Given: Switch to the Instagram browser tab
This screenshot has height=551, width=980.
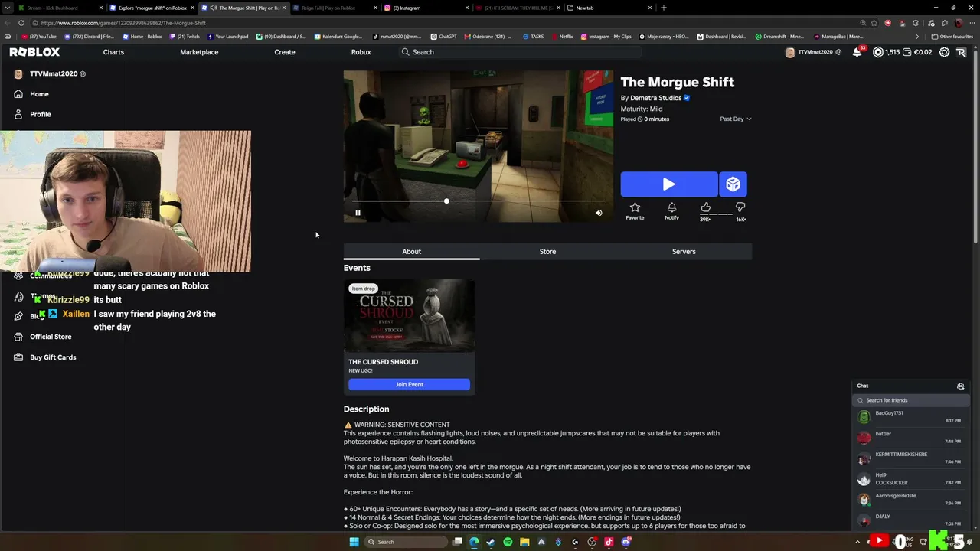Looking at the screenshot, I should pyautogui.click(x=426, y=8).
